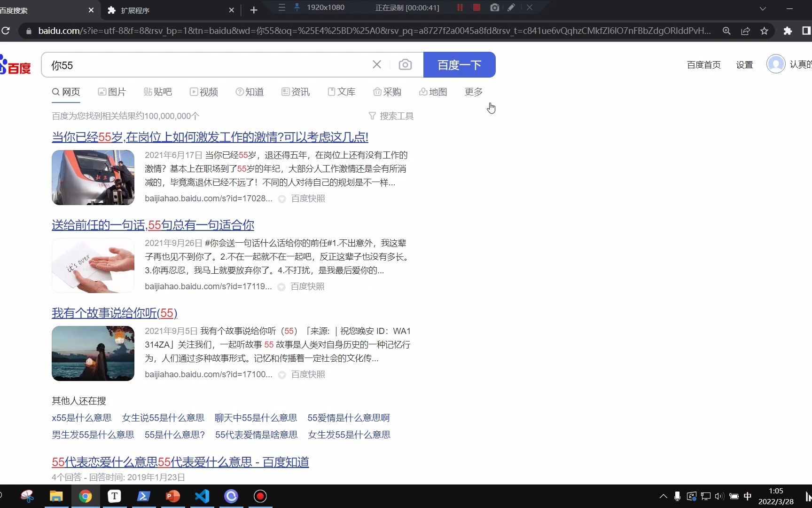The width and height of the screenshot is (812, 508).
Task: Clear the search box with the X icon
Action: pyautogui.click(x=377, y=64)
